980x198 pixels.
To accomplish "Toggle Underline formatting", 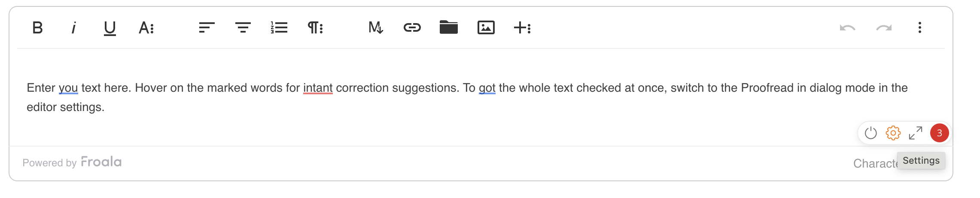I will [110, 28].
